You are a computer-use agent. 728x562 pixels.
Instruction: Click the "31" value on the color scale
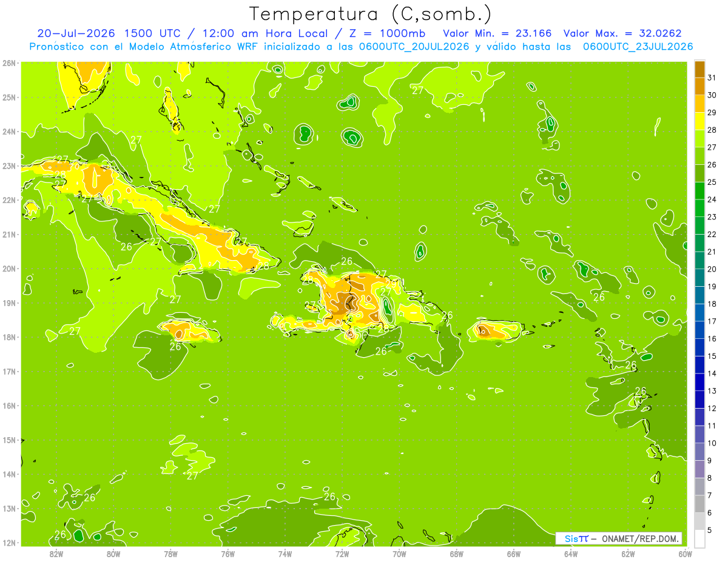712,78
